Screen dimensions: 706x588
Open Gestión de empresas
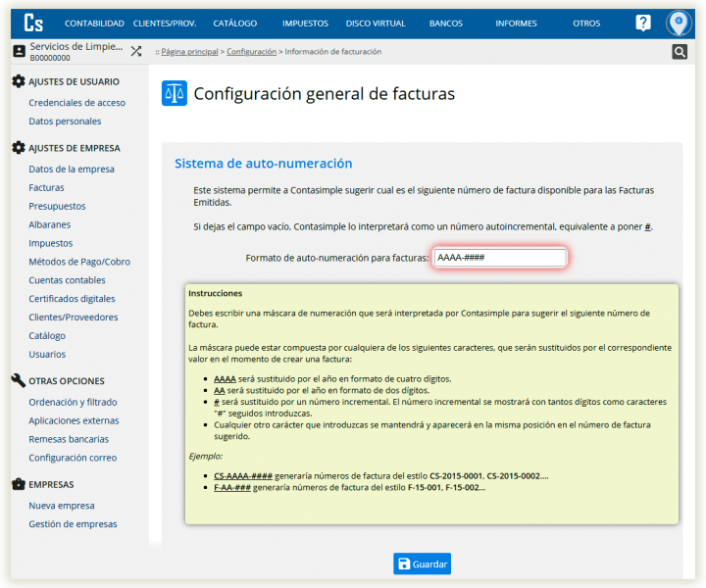[73, 524]
